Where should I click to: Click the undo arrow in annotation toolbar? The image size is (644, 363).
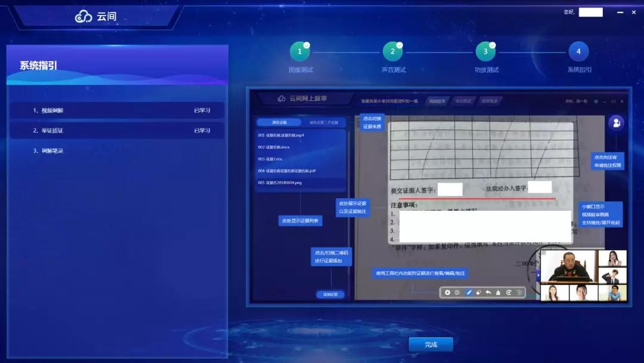click(488, 293)
